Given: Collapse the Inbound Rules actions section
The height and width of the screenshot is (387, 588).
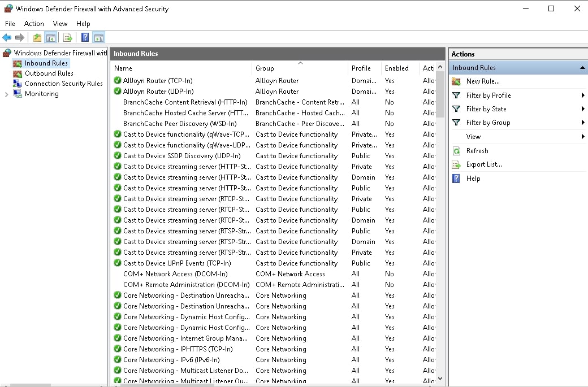Looking at the screenshot, I should tap(582, 68).
